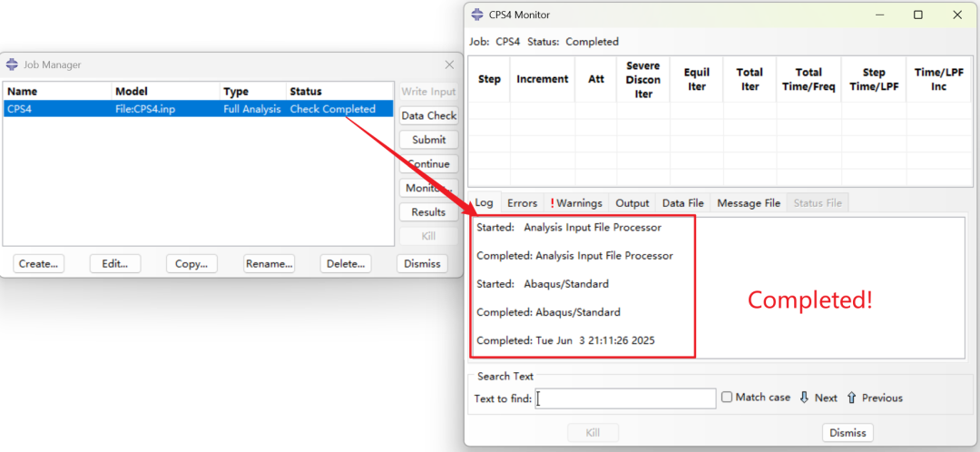Toggle the Match case checkbox
Image resolution: width=980 pixels, height=452 pixels.
click(726, 397)
